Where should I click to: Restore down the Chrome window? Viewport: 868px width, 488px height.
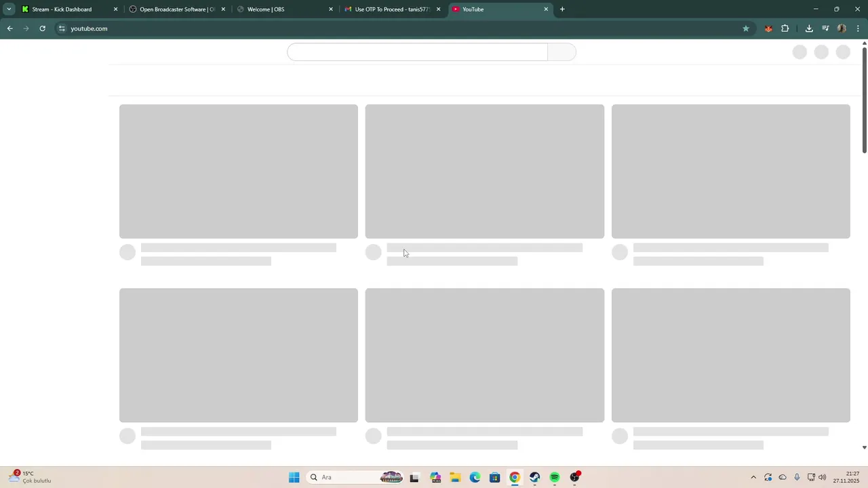point(836,9)
